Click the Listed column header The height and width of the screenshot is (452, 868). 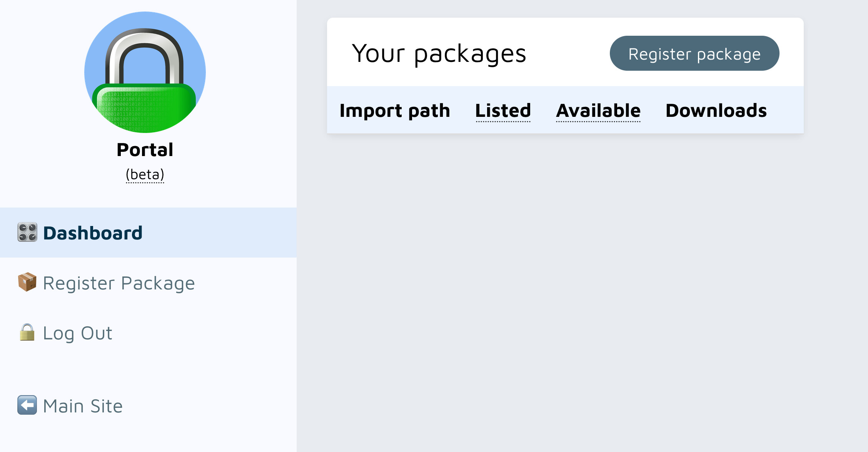(x=503, y=111)
